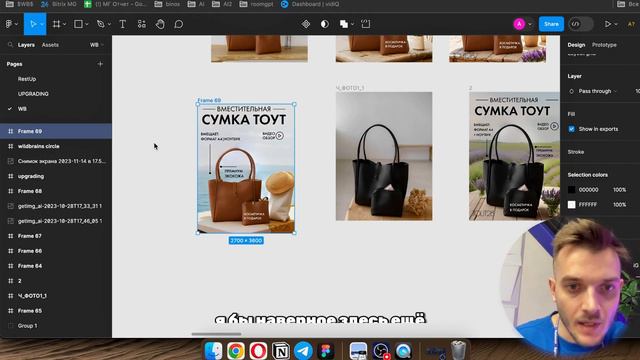Open Google Chrome from the dock
The width and height of the screenshot is (640, 360).
click(x=236, y=351)
